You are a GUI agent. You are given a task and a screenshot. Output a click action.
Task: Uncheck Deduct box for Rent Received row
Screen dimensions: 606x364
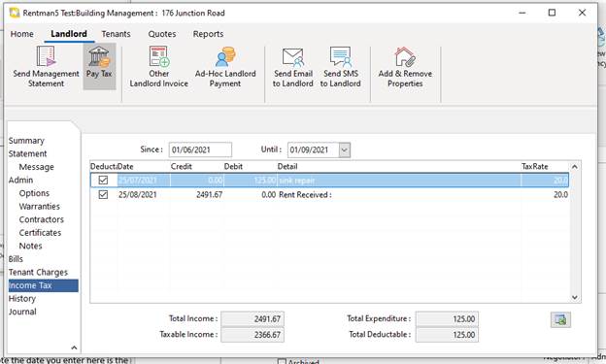(103, 194)
